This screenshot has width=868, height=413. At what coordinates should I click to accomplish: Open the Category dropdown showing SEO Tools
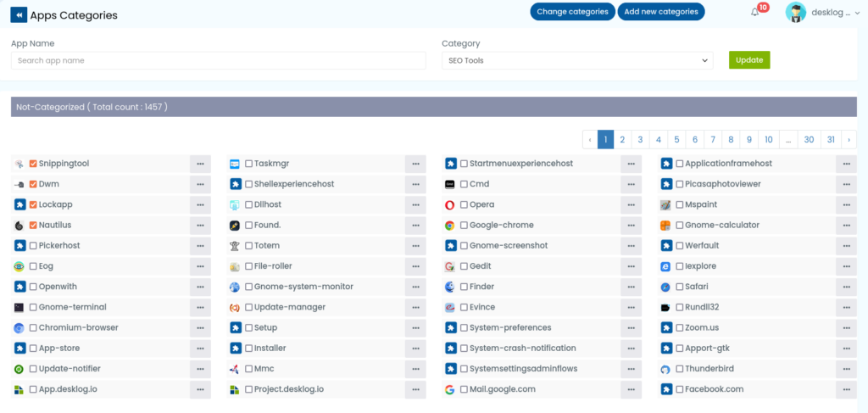coord(577,60)
